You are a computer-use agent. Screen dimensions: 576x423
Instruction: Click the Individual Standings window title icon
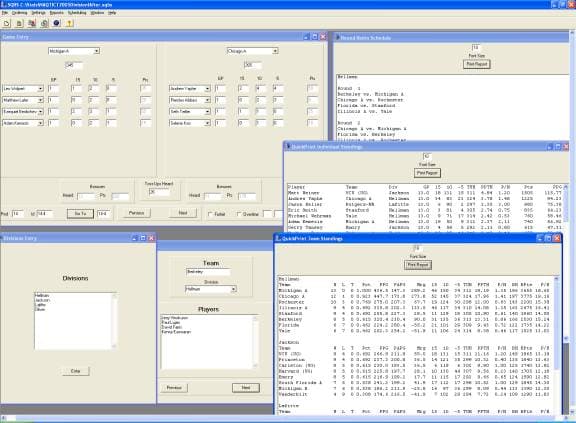tap(288, 147)
